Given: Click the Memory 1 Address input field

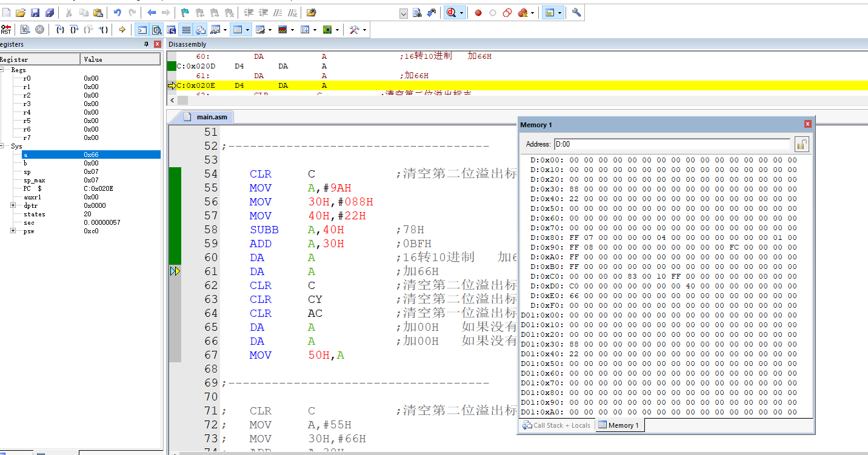Looking at the screenshot, I should [x=672, y=144].
